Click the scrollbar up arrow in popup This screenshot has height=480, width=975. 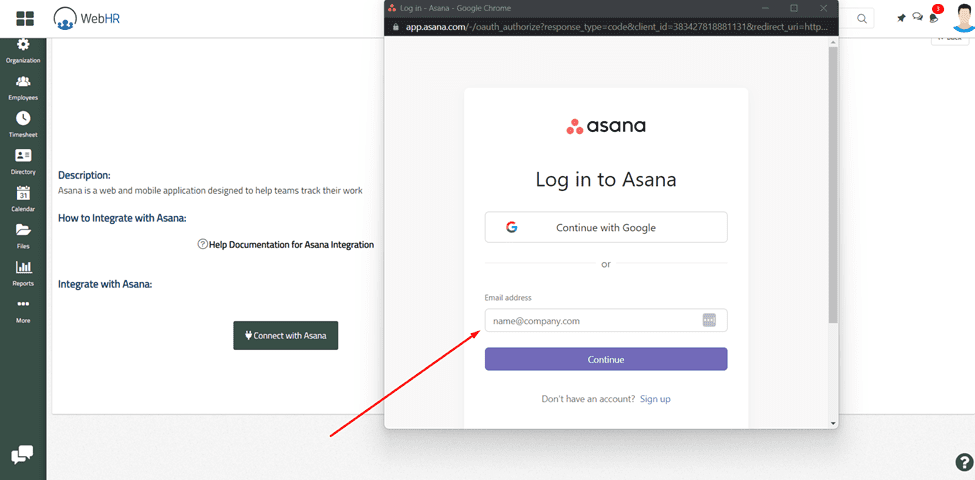[x=833, y=41]
